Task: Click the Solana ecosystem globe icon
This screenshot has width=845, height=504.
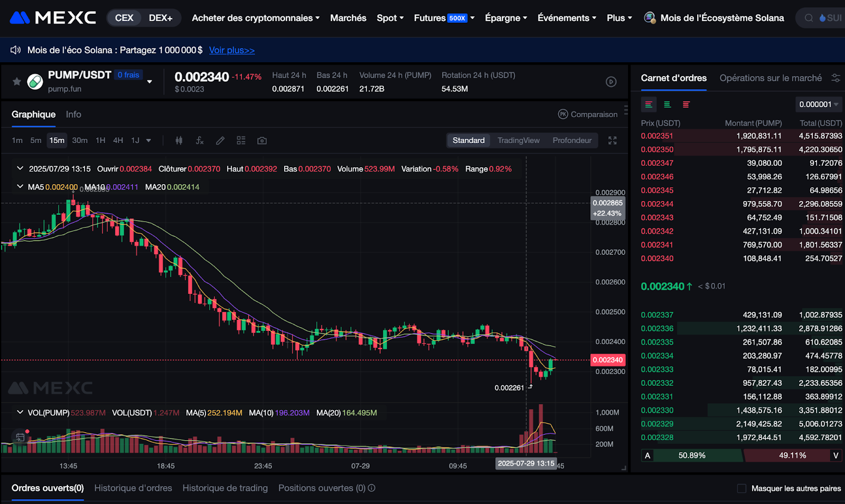Action: [x=650, y=18]
